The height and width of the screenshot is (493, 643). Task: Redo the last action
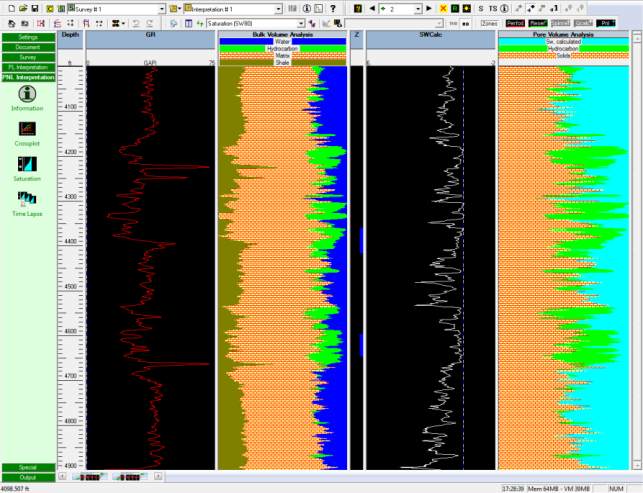pos(150,24)
